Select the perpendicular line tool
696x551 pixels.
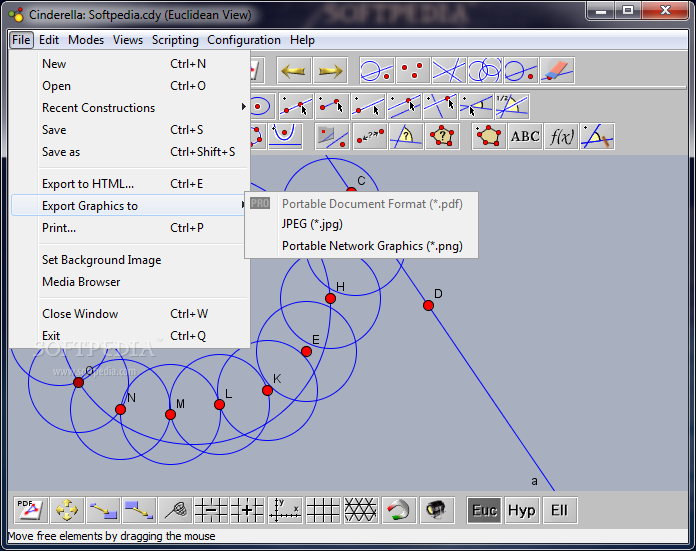click(440, 107)
